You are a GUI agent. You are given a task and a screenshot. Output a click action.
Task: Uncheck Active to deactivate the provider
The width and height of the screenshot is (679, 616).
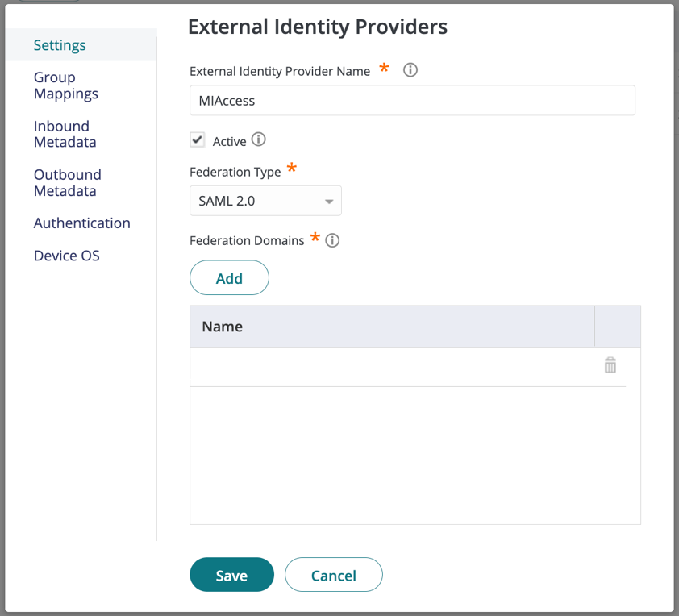click(198, 139)
